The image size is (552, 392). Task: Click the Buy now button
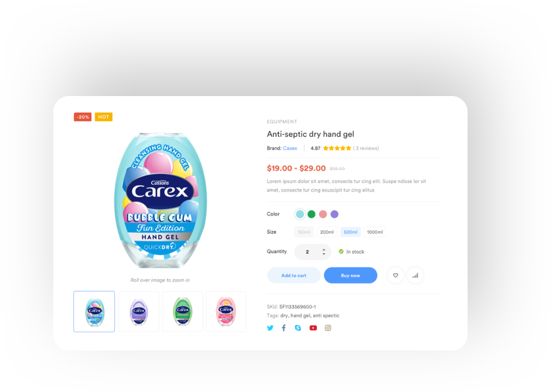click(x=350, y=275)
